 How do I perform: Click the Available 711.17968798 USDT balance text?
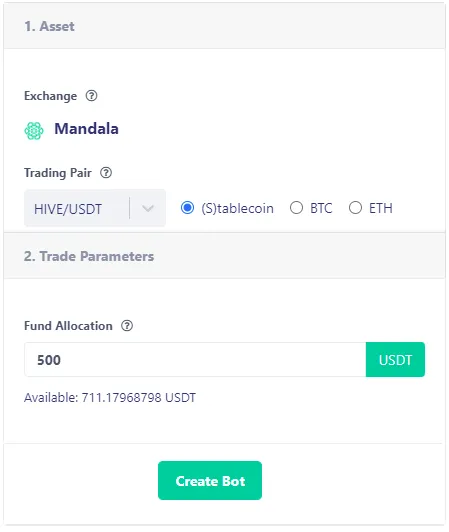tap(110, 397)
